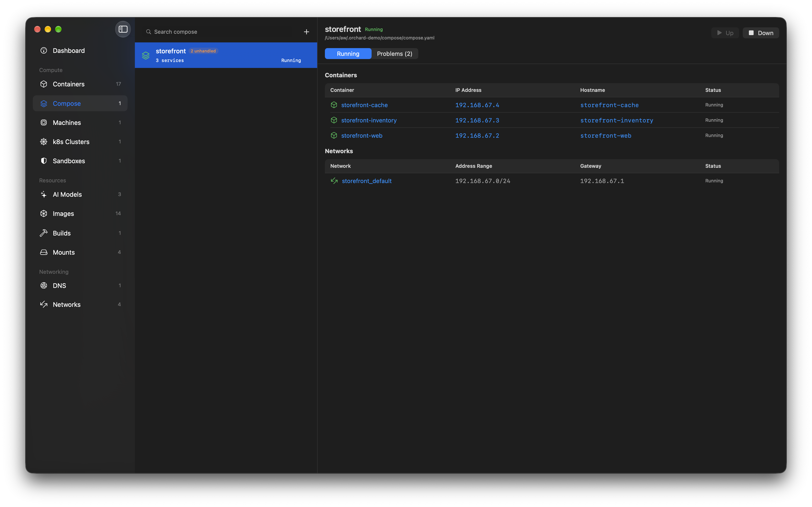Click the AI Models sparkle icon
Viewport: 812px width, 507px height.
44,194
